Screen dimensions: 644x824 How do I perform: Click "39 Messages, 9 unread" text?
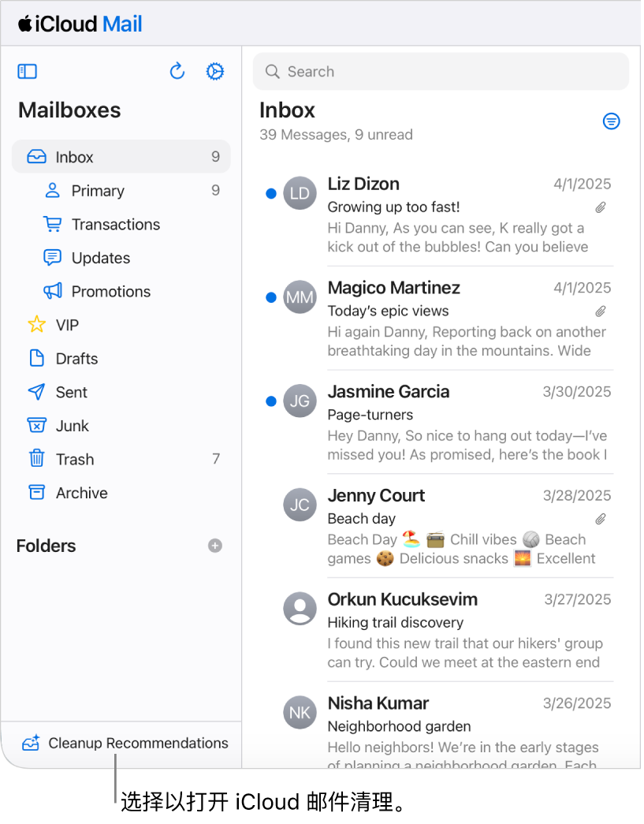[x=336, y=135]
